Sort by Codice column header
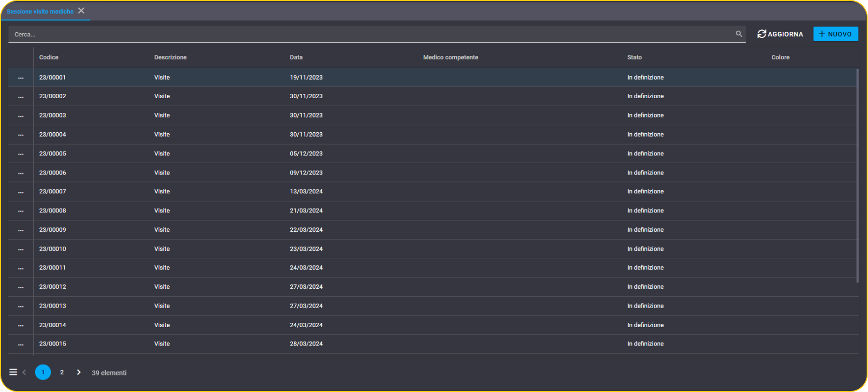Image resolution: width=868 pixels, height=392 pixels. click(x=49, y=57)
